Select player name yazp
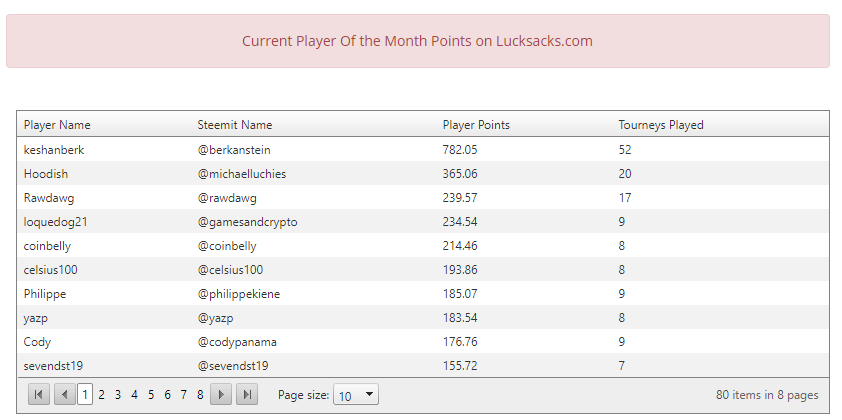 pos(35,318)
